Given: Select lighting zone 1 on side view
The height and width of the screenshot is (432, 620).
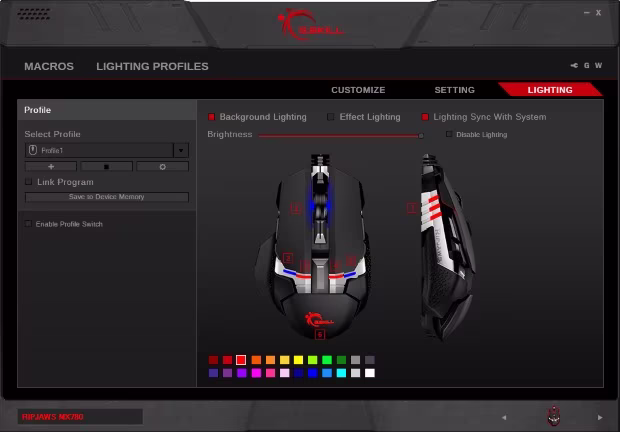Looking at the screenshot, I should click(x=412, y=208).
